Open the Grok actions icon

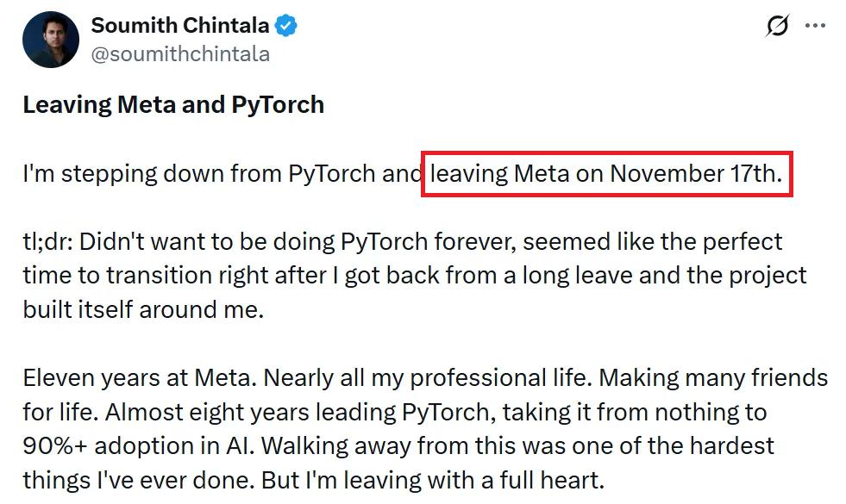tap(777, 26)
